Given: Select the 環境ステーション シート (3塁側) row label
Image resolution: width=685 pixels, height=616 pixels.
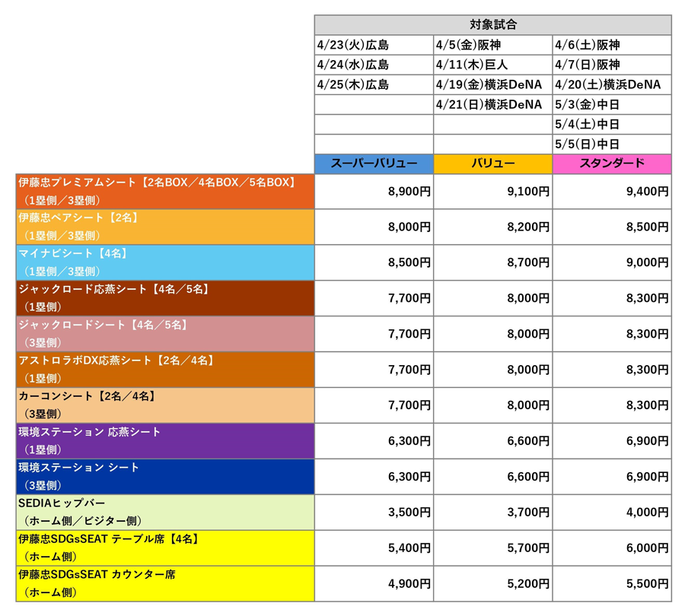Looking at the screenshot, I should pos(165,476).
